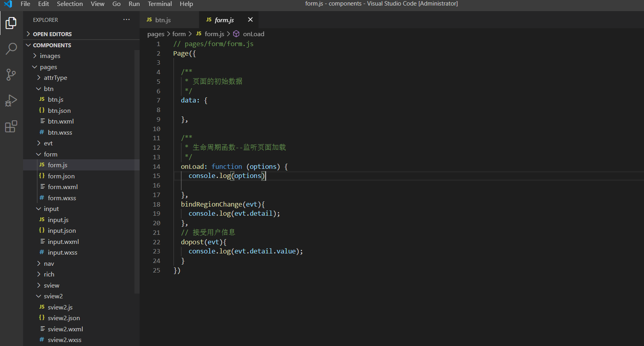This screenshot has height=346, width=644.
Task: Open Explorer more actions ellipsis
Action: click(x=126, y=19)
